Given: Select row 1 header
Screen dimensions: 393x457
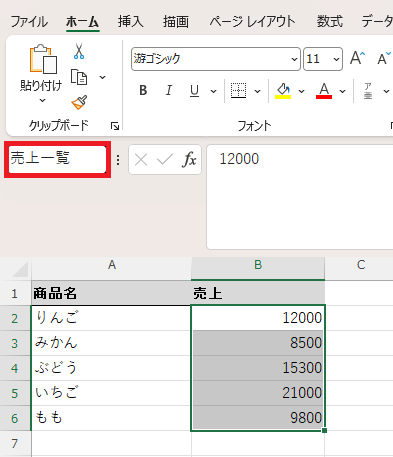Looking at the screenshot, I should pyautogui.click(x=15, y=293).
